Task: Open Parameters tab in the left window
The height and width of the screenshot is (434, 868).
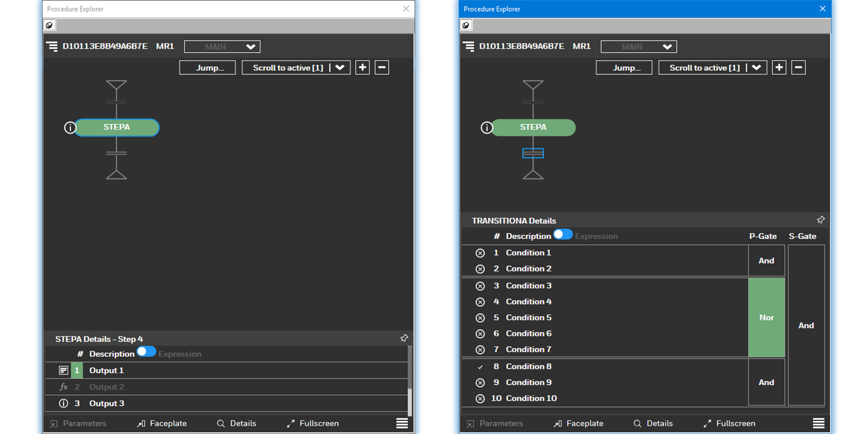Action: tap(78, 423)
